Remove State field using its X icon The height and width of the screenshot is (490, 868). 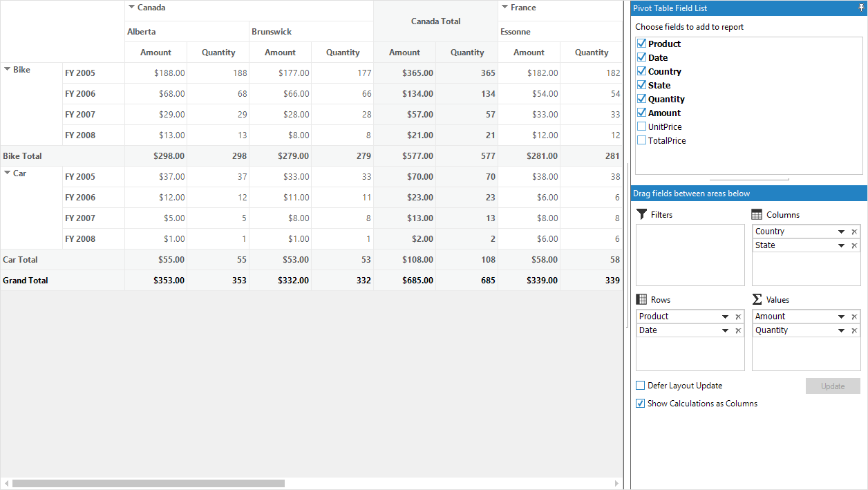(854, 246)
